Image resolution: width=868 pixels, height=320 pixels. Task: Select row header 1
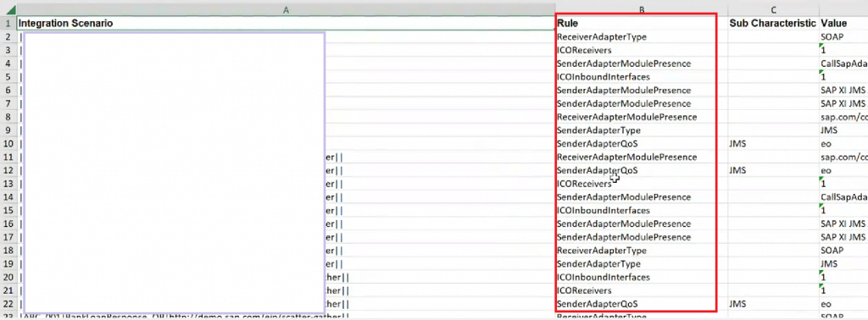click(x=8, y=23)
